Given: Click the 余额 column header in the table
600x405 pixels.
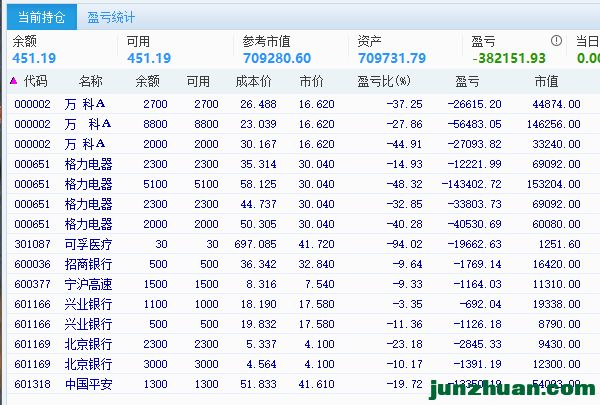Looking at the screenshot, I should click(x=147, y=81).
